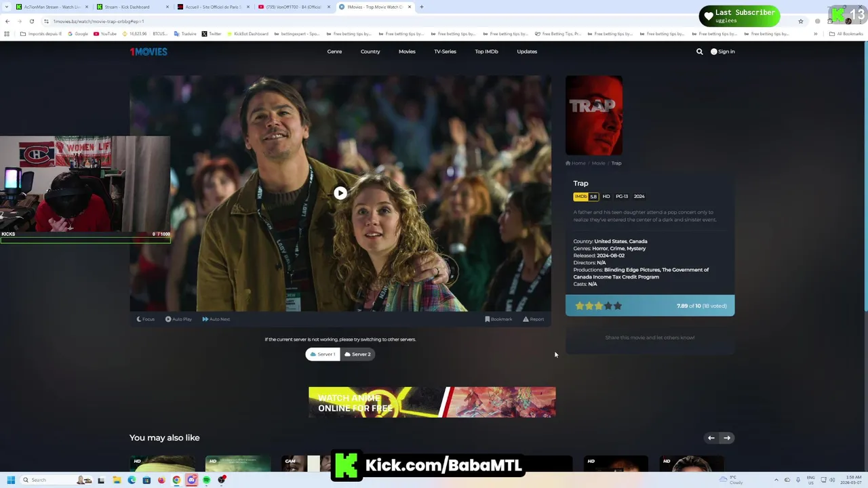Open the YouTube bookmark
Viewport: 868px width, 488px height.
tap(104, 34)
